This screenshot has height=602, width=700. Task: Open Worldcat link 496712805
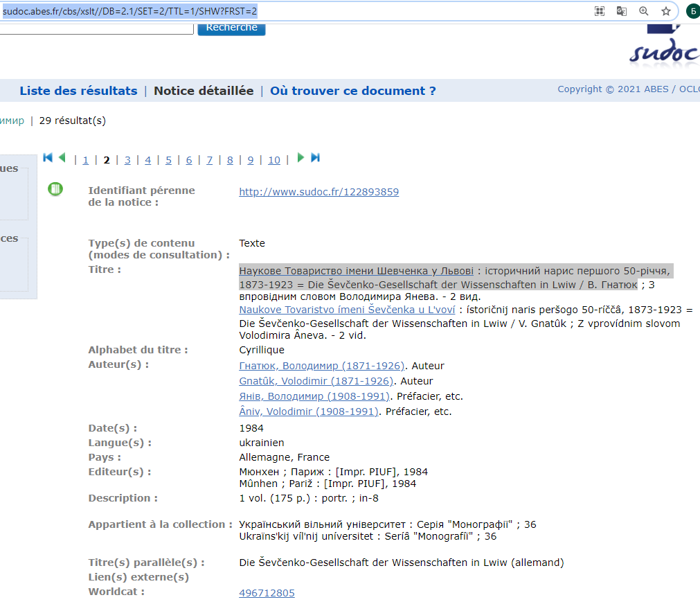click(267, 593)
